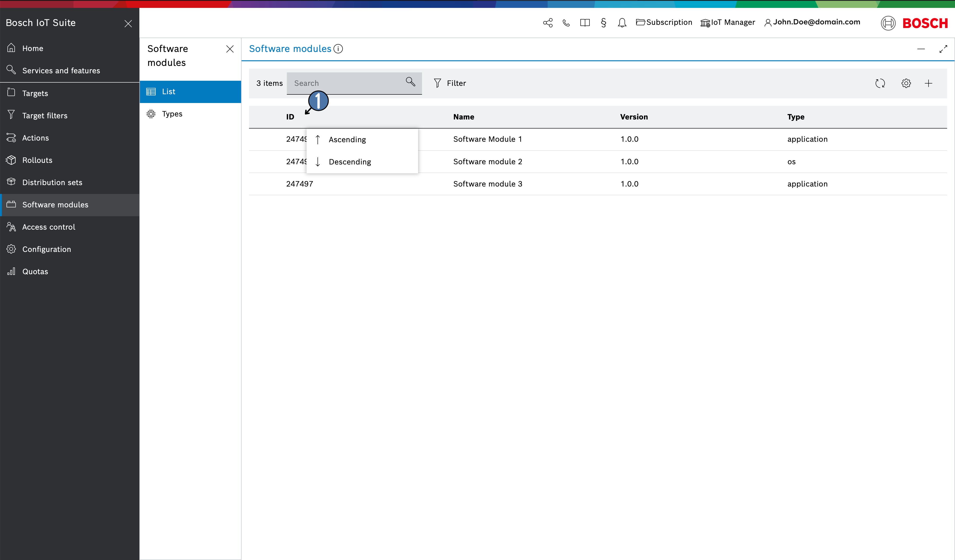Go to Distribution sets in sidebar
955x560 pixels.
coord(52,183)
